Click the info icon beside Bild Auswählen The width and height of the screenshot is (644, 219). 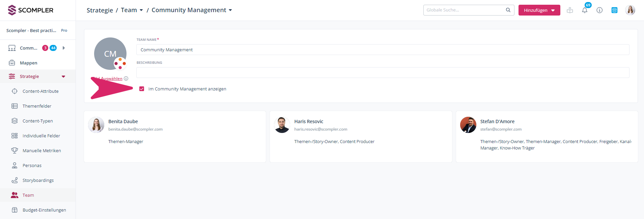click(126, 79)
